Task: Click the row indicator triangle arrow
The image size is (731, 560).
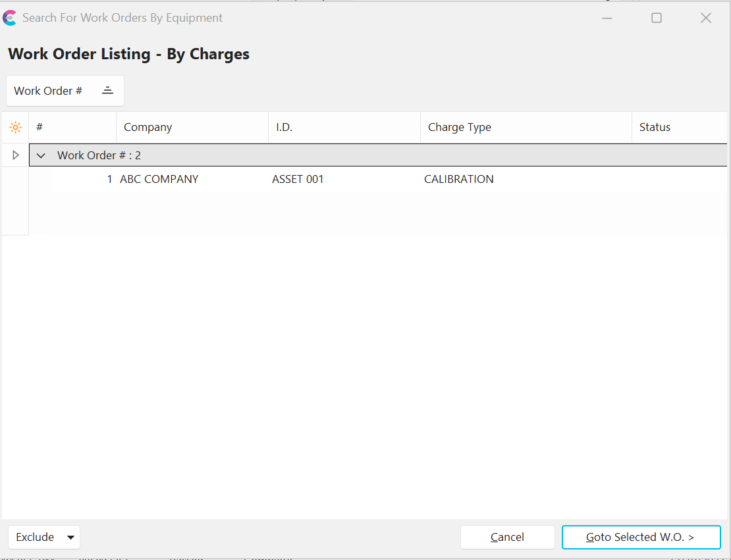Action: pos(16,155)
